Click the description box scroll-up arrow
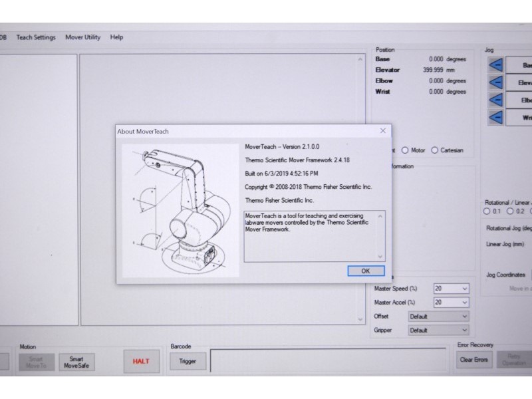Screen dimensions: 532x399 [x=380, y=216]
